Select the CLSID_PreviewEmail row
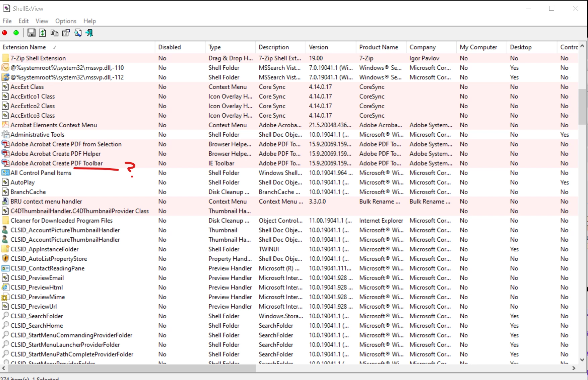This screenshot has height=380, width=588. [x=289, y=278]
